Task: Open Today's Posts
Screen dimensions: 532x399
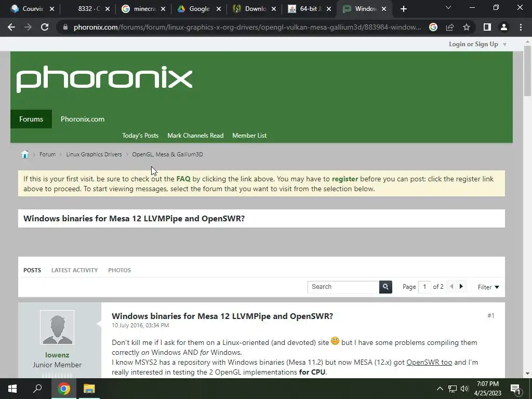Action: (x=140, y=136)
